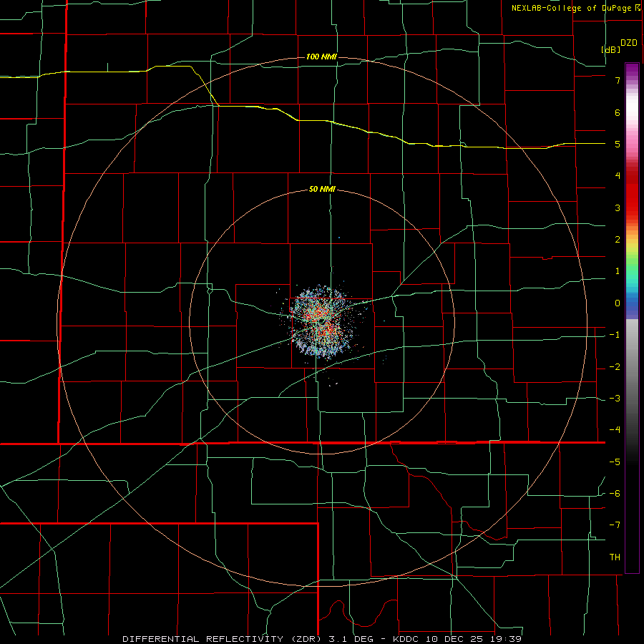Click the '-5' value on color scale
Viewport: 644px width, 644px height.
click(615, 462)
